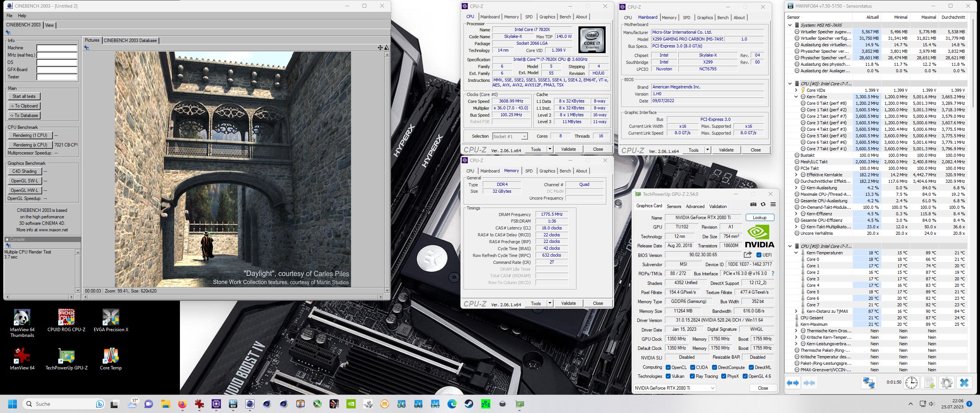The image size is (980, 413).
Task: Click Validate in the CPU-Z Mainboard window
Action: coord(726,150)
